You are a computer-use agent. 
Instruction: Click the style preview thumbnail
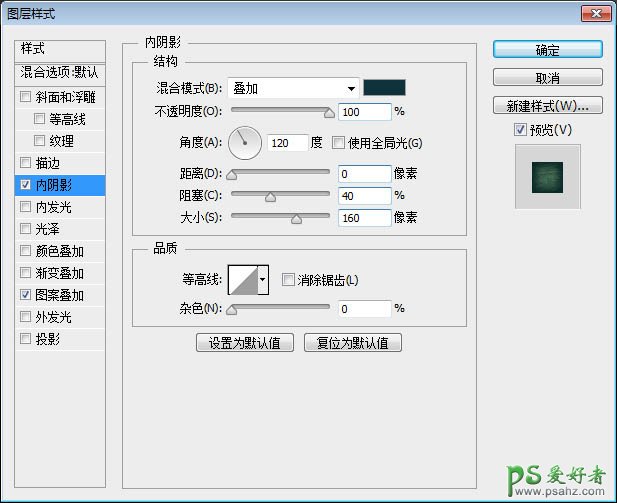tap(547, 175)
